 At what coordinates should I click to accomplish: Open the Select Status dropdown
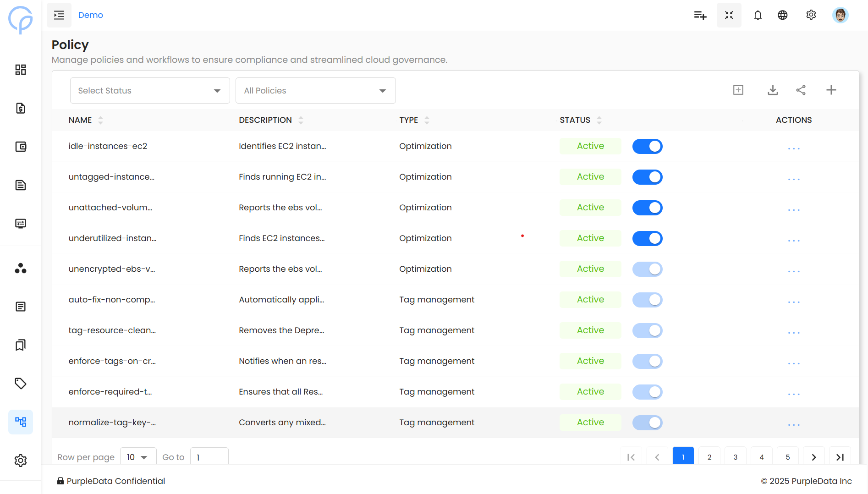click(x=150, y=91)
